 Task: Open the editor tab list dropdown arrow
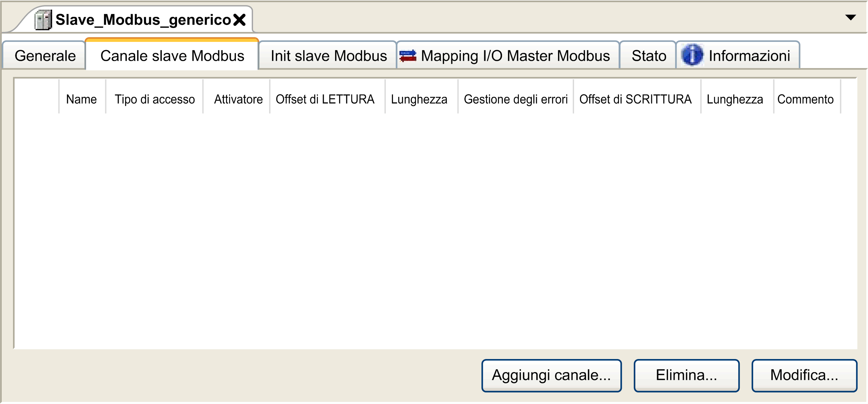coord(851,18)
